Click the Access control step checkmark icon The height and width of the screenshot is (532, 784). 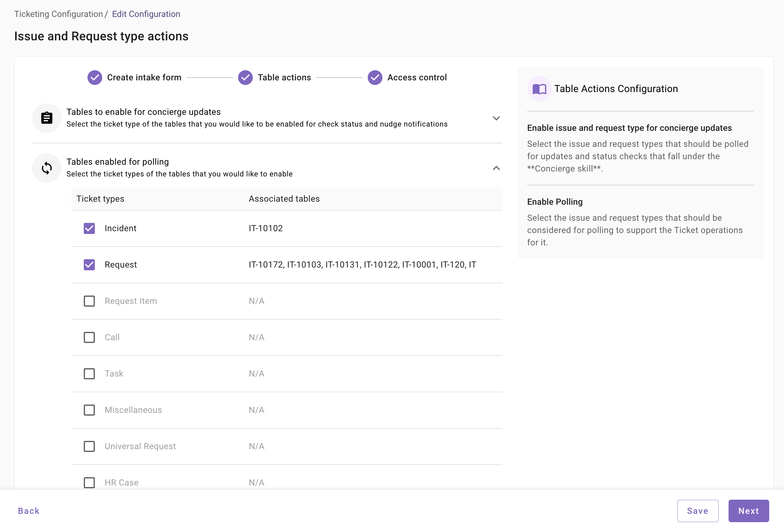tap(375, 78)
